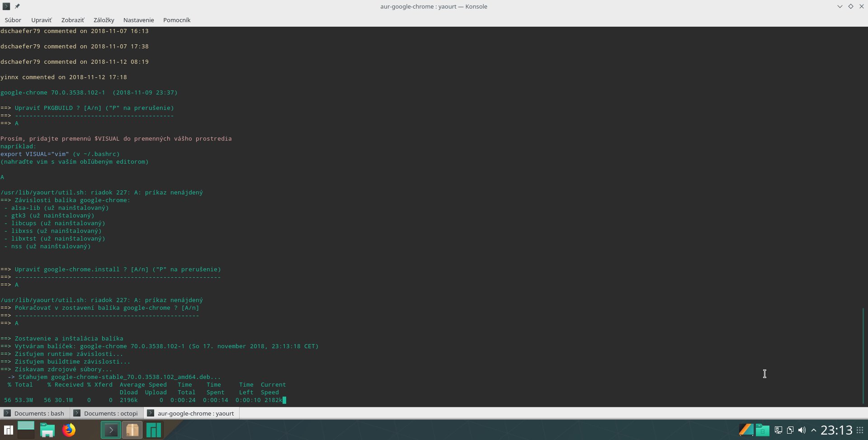868x440 pixels.
Task: Click the 2182k current speed value
Action: 274,400
